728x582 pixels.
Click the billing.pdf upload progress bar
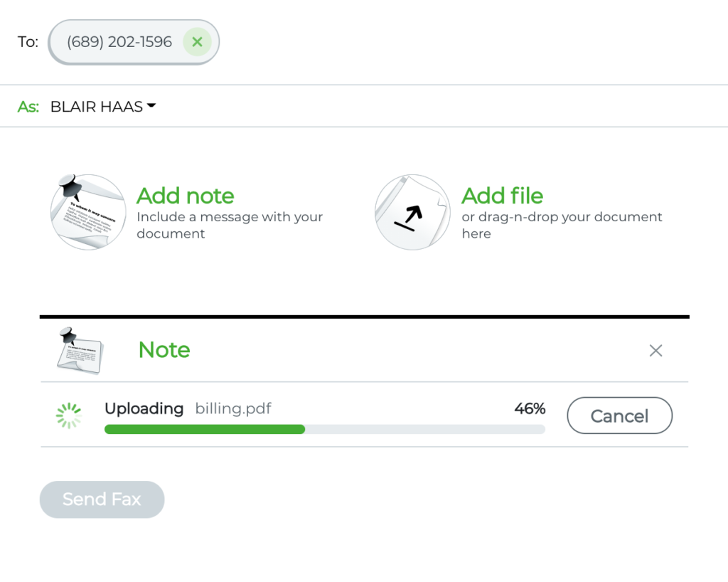tap(324, 429)
